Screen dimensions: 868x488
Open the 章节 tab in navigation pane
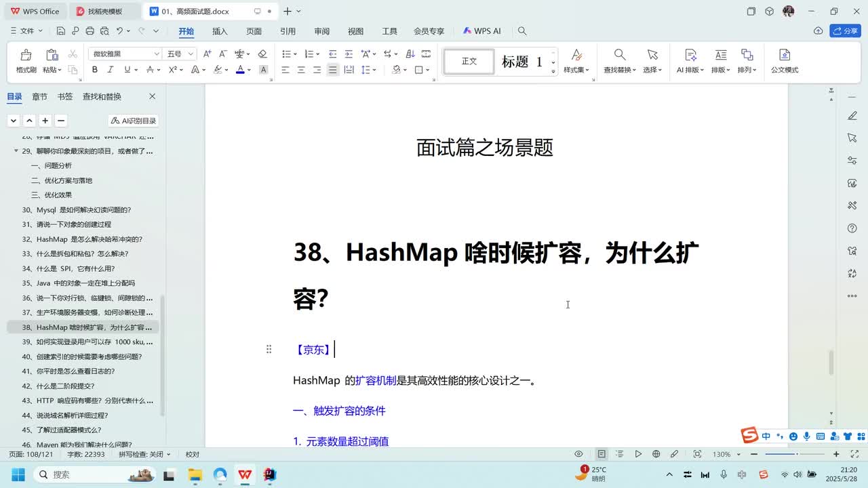tap(40, 96)
